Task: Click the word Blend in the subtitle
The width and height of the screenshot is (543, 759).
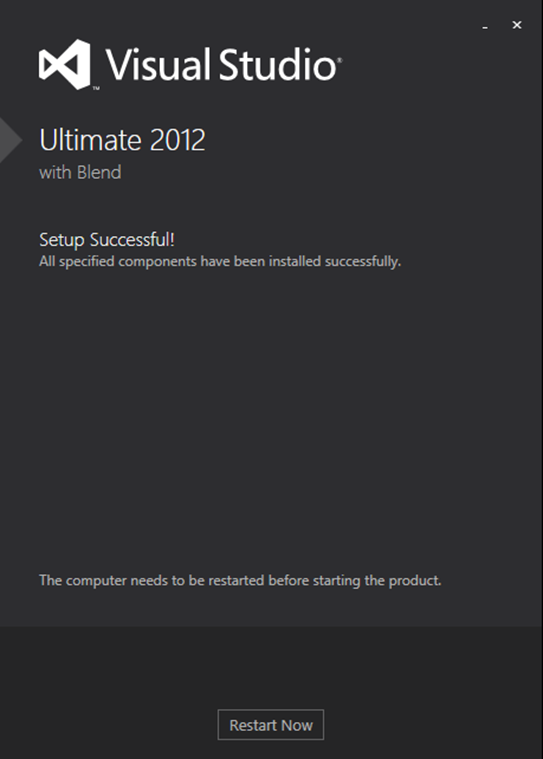Action: [x=99, y=172]
